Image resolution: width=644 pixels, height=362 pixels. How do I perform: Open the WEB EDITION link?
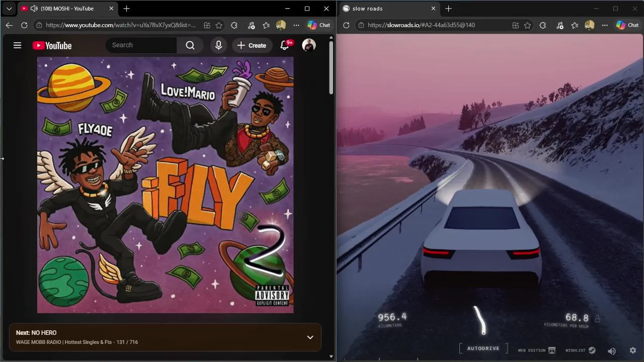[537, 350]
